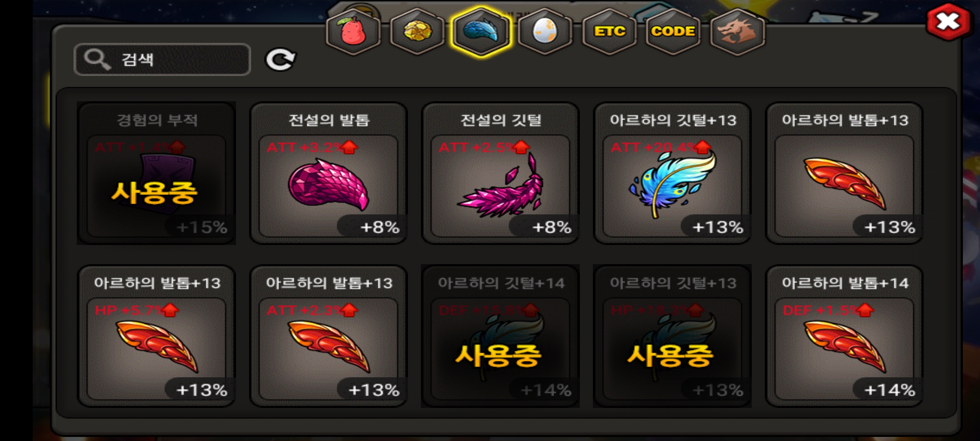Open the dragon egg category
Viewport: 980px width, 441px height.
(545, 32)
